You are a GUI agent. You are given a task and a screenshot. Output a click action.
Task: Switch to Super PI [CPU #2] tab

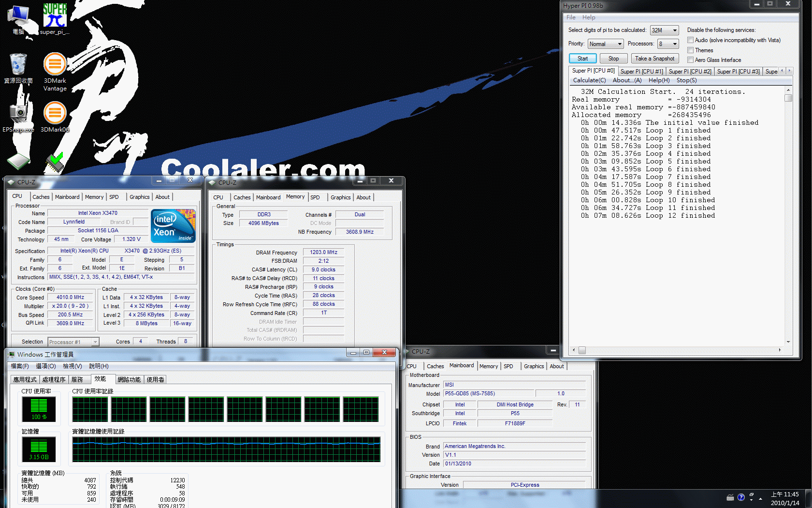tap(690, 72)
